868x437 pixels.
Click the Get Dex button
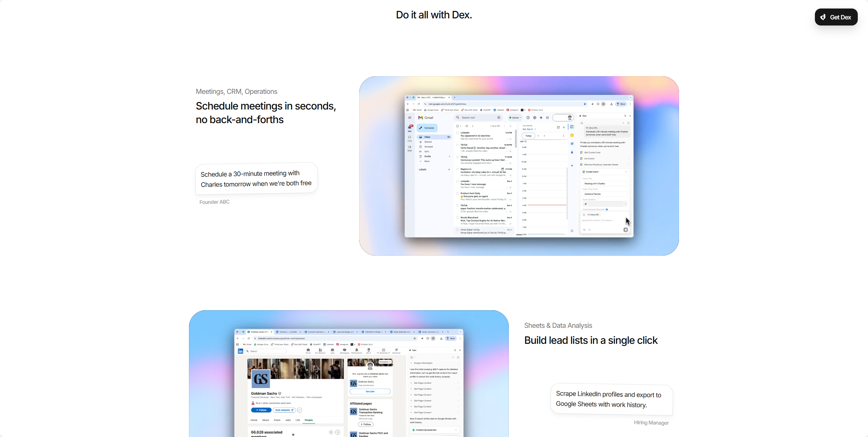click(836, 17)
